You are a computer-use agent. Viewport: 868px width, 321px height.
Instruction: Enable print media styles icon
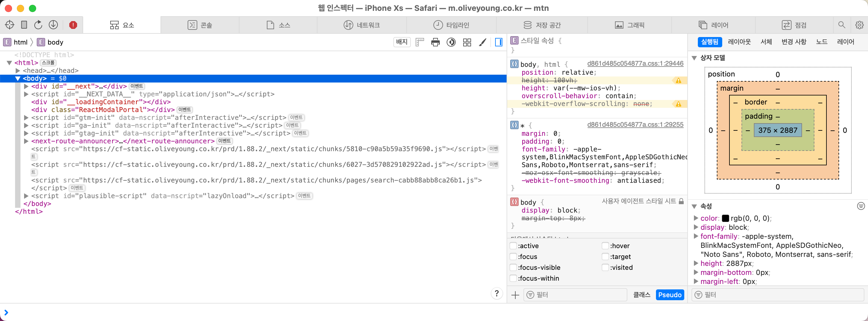pyautogui.click(x=435, y=42)
